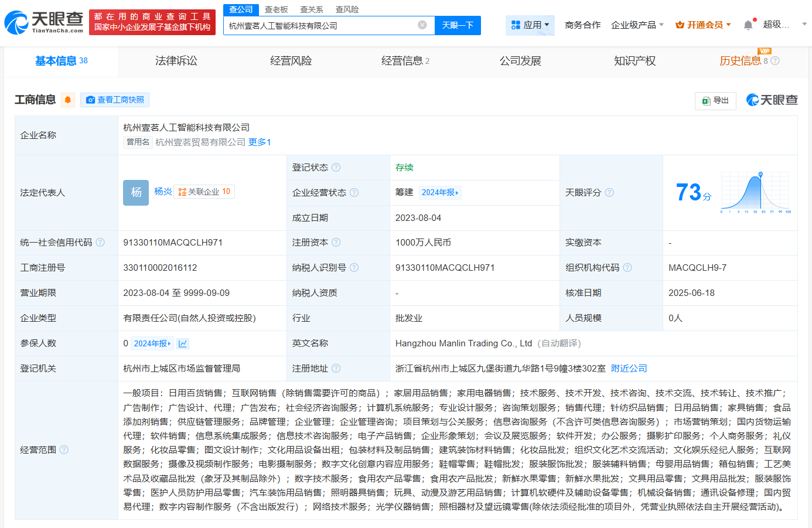
Task: Open the help icon next to 注册地址
Action: point(336,369)
